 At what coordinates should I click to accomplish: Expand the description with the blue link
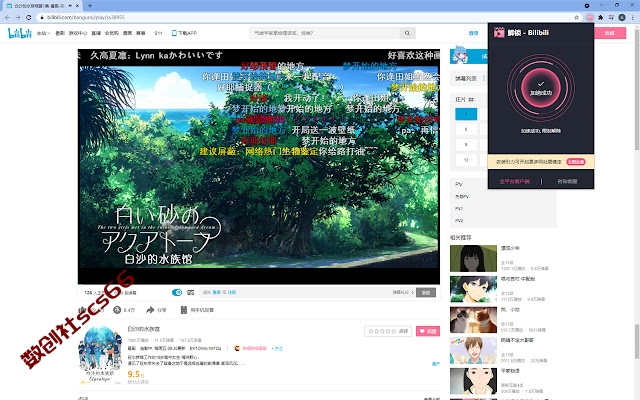pyautogui.click(x=436, y=364)
